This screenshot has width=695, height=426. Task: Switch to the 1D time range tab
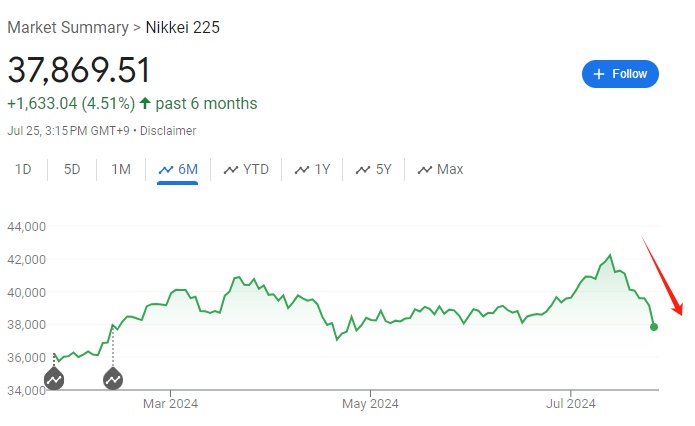tap(23, 169)
